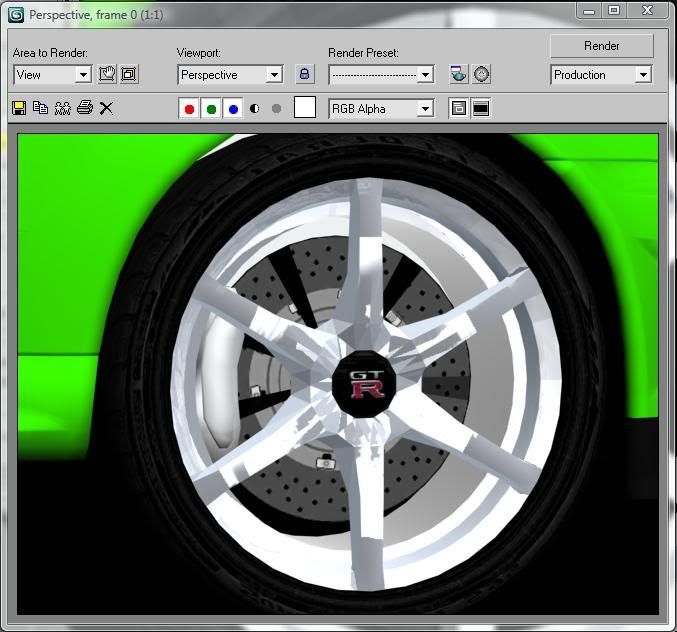Maximize the rendered frame window
Viewport: 677px width, 632px height.
point(614,10)
